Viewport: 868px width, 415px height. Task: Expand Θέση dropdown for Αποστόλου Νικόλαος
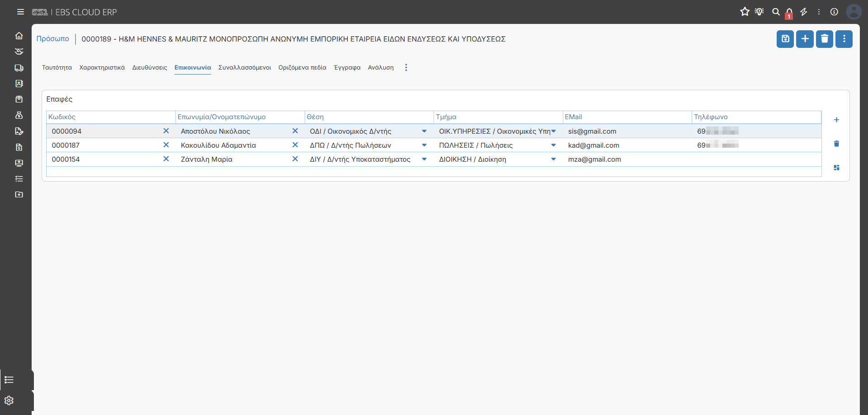click(424, 131)
